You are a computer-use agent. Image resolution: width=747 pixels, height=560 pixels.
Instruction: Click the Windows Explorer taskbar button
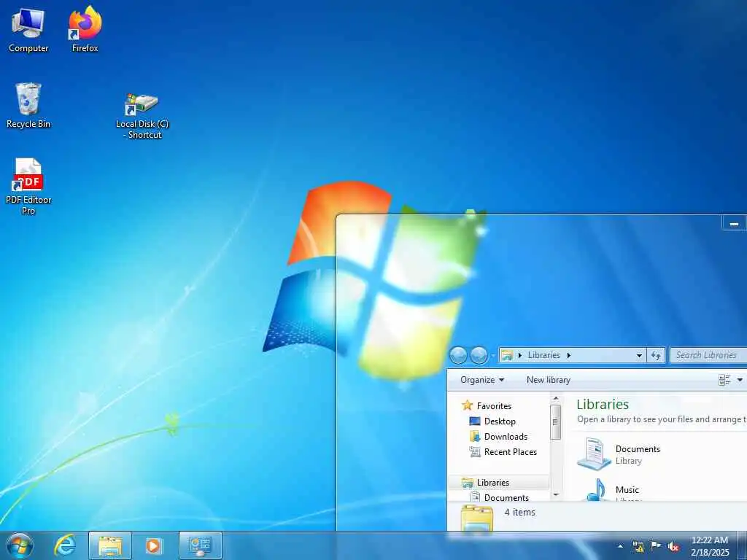(x=110, y=545)
